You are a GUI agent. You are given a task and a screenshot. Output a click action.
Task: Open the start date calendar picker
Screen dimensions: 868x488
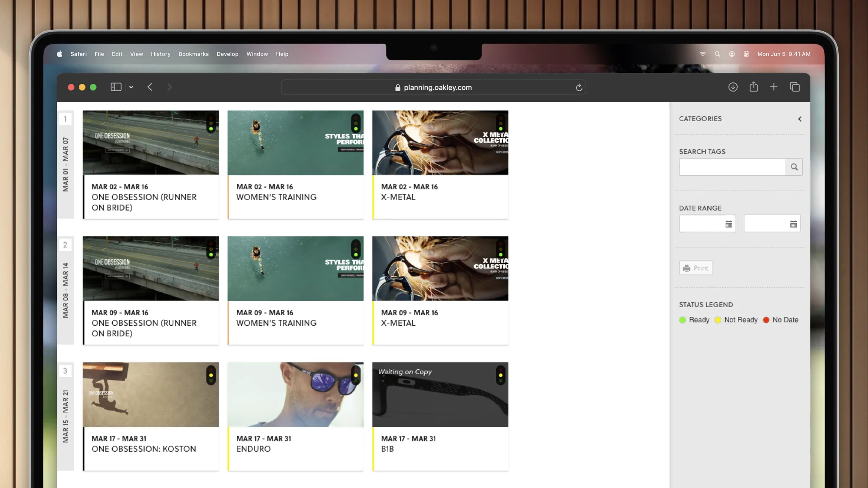pyautogui.click(x=729, y=224)
